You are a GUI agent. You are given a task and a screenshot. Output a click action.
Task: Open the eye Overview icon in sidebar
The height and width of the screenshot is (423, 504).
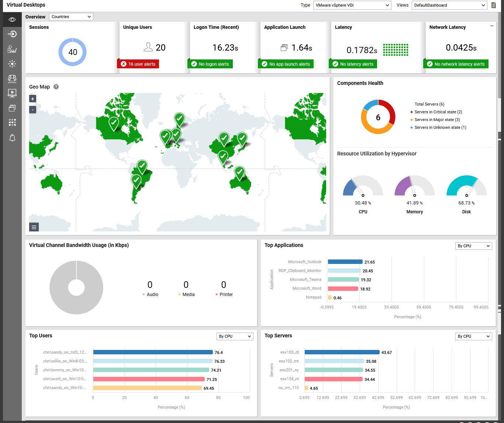[x=12, y=20]
